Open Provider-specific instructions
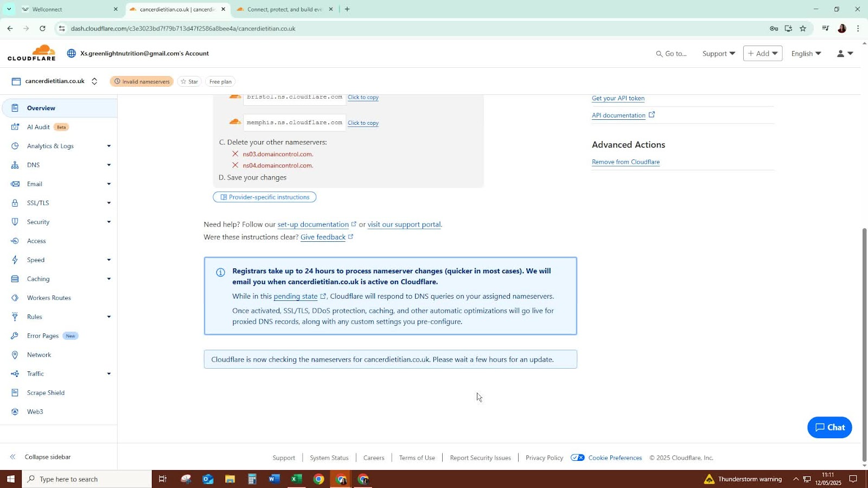This screenshot has height=488, width=868. tap(265, 197)
